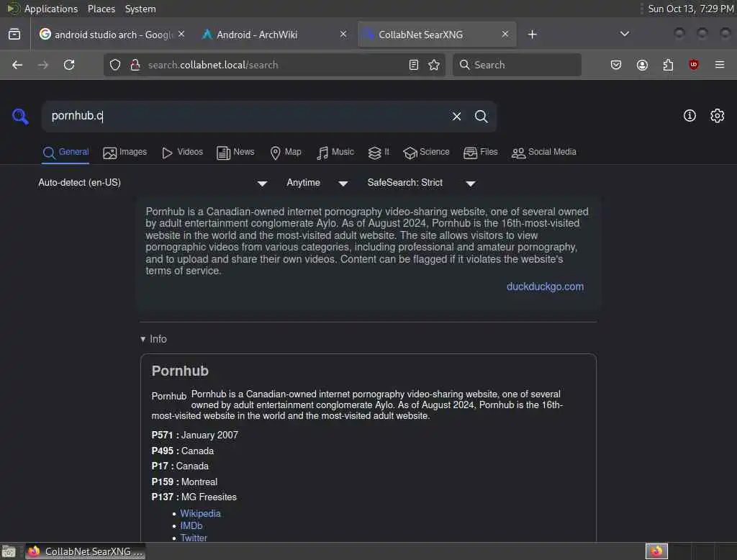Switch to the Science category

click(426, 153)
